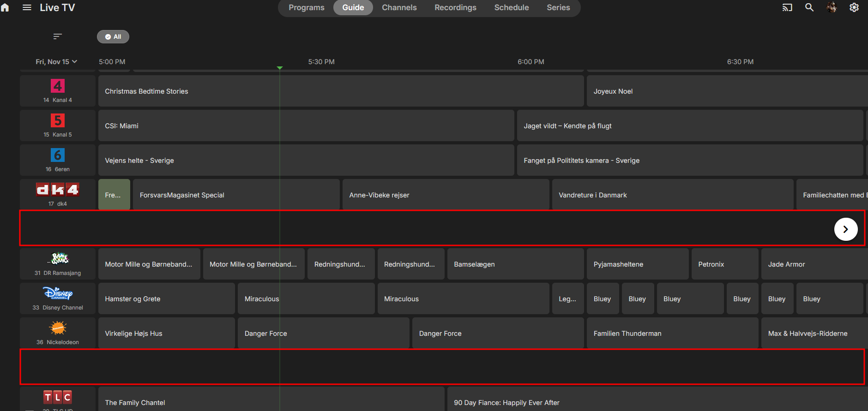Image resolution: width=868 pixels, height=411 pixels.
Task: Switch to the Channels tab
Action: click(399, 8)
